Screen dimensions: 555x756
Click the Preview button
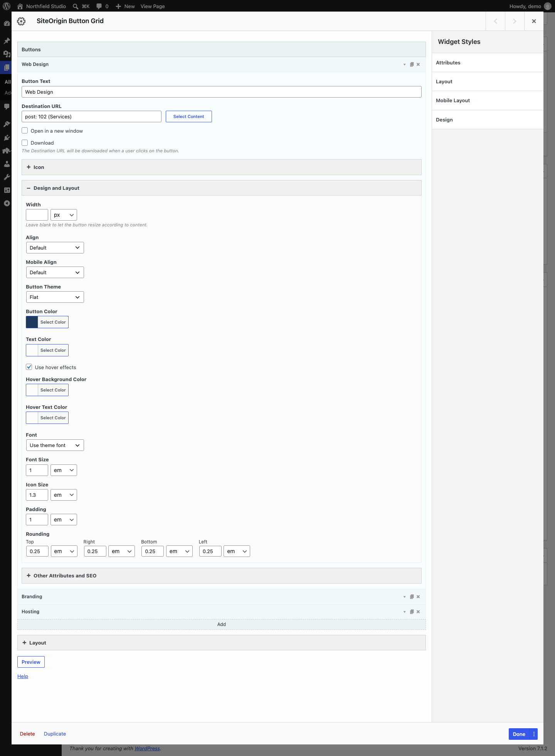click(x=31, y=662)
